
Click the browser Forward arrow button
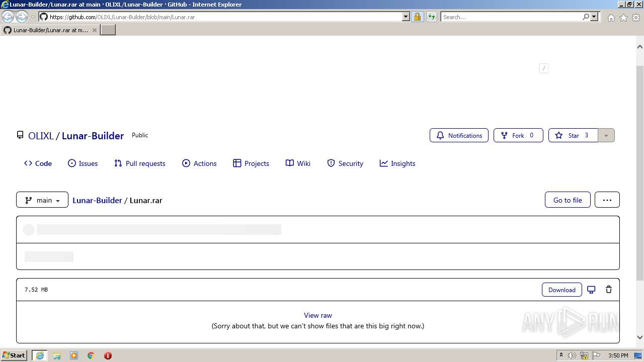(22, 17)
